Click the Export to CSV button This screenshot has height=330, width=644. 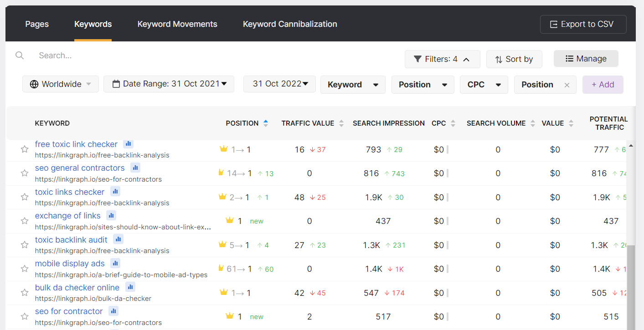583,25
